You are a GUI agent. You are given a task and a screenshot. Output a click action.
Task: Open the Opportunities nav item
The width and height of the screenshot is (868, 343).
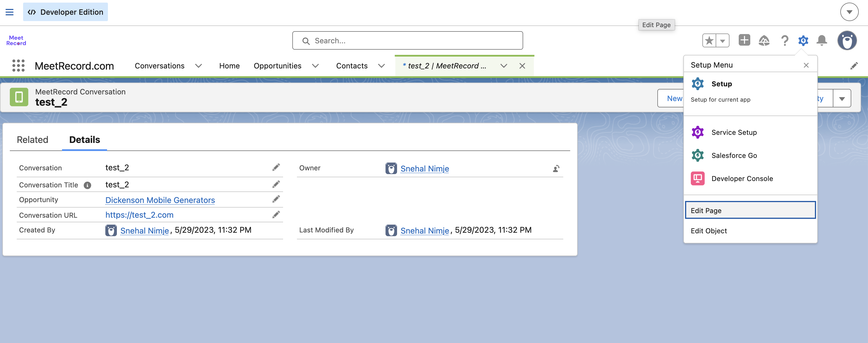(277, 66)
